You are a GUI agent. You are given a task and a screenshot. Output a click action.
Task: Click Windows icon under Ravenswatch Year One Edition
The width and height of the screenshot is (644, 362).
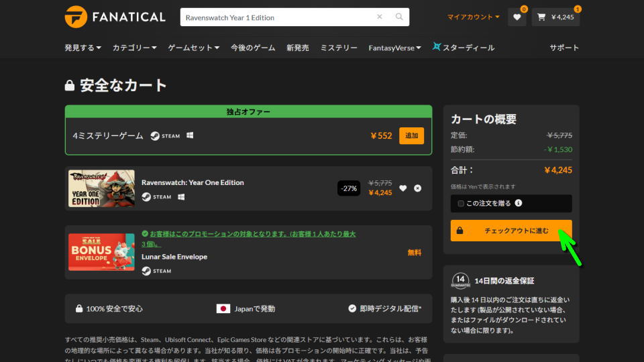(x=181, y=197)
